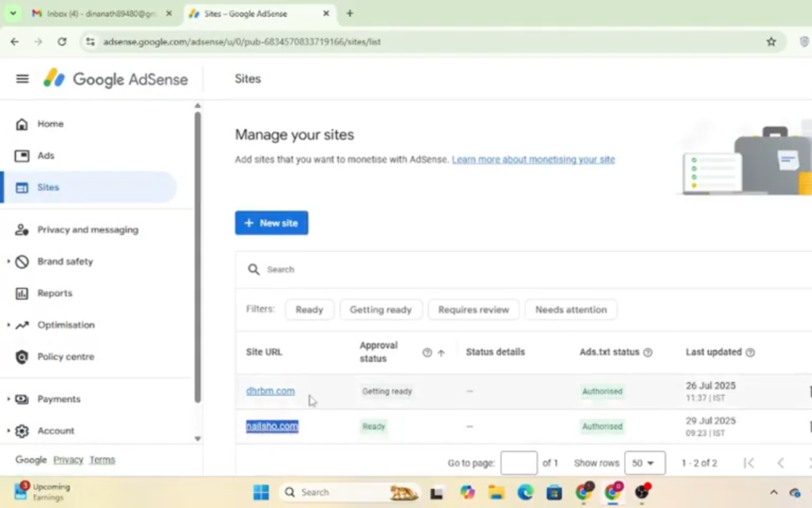
Task: Select Ads in the sidebar menu
Action: tap(46, 156)
